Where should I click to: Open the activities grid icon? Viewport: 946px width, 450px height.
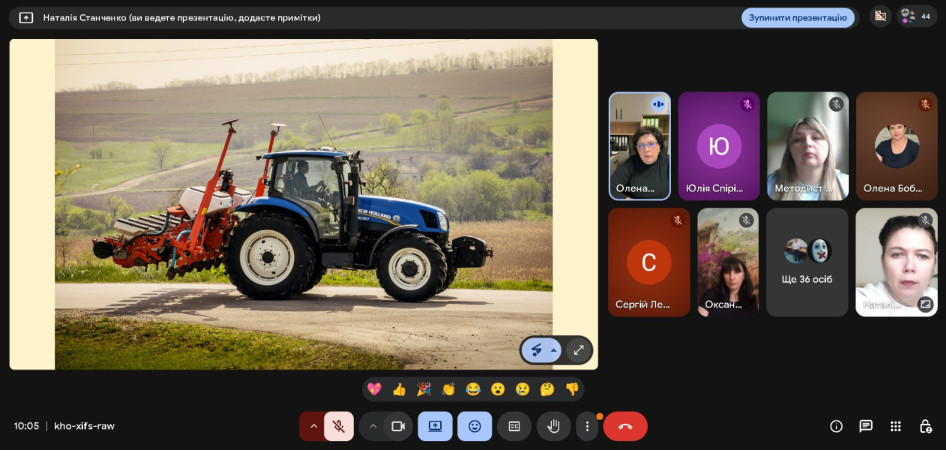[896, 426]
